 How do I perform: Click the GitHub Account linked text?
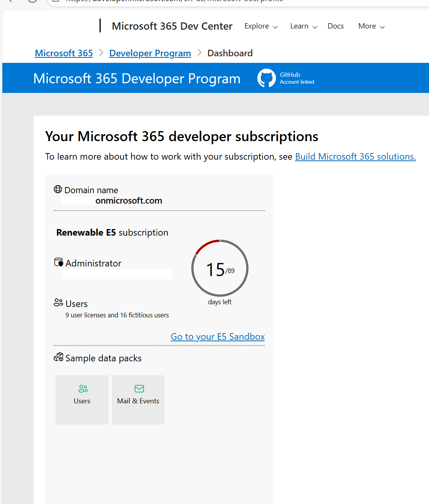297,78
